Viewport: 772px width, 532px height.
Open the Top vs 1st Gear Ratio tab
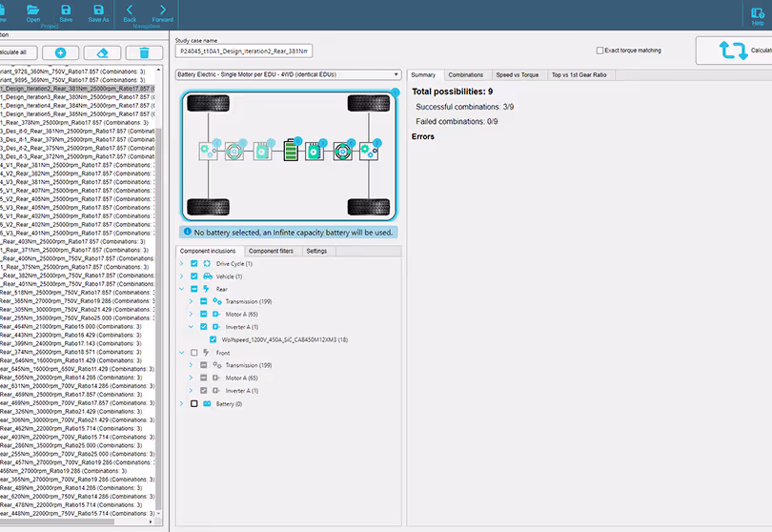click(x=579, y=75)
